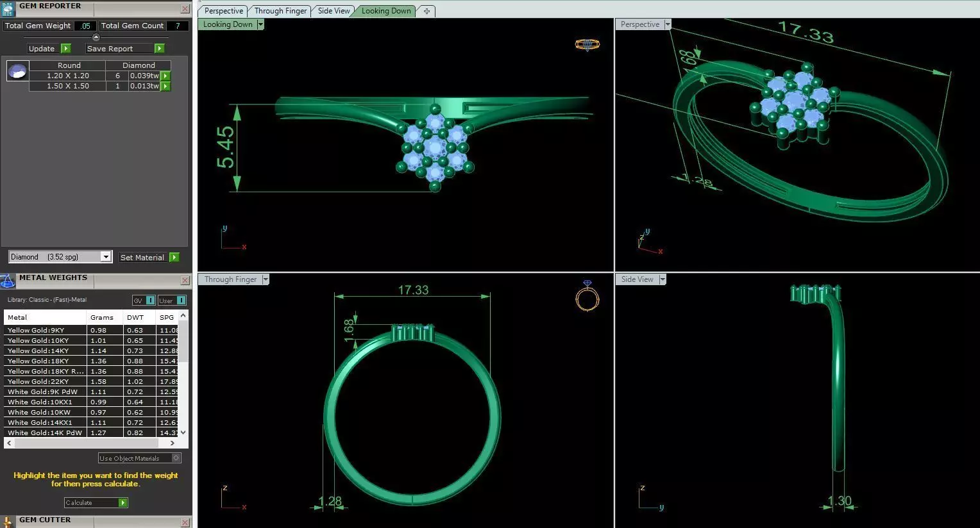
Task: Select the White Gold:14K PdW row
Action: (x=91, y=433)
